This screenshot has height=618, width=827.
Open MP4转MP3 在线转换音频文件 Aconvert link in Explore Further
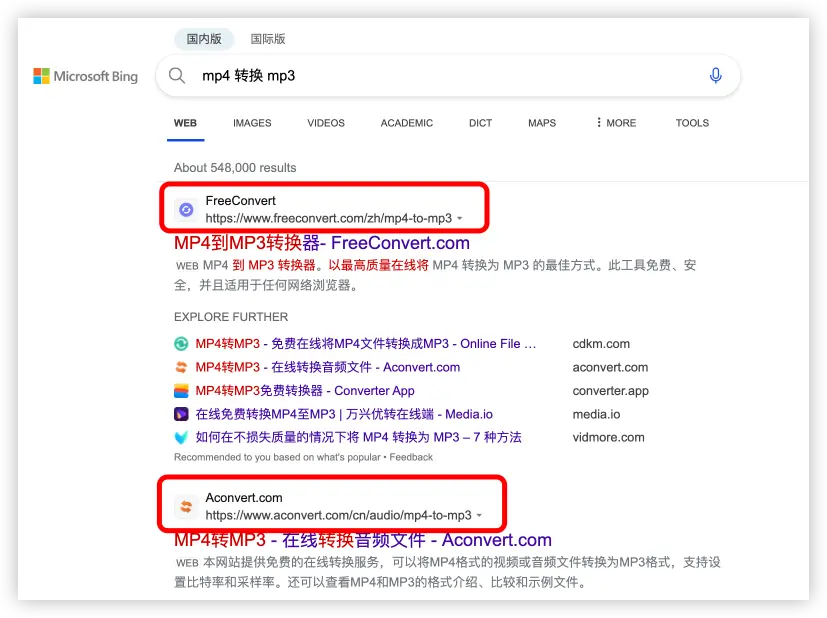tap(328, 367)
